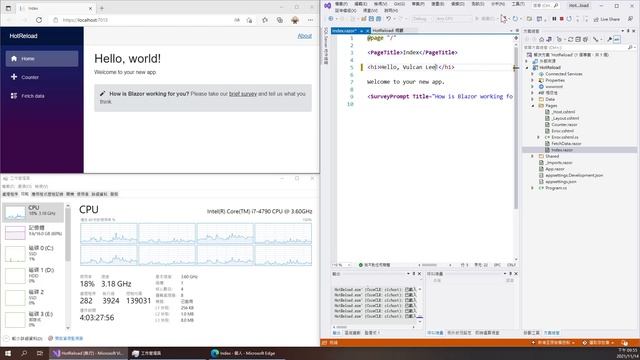Switch to the HotReload 概觀 tab
Viewport: 640px width, 360px height.
coord(388,31)
